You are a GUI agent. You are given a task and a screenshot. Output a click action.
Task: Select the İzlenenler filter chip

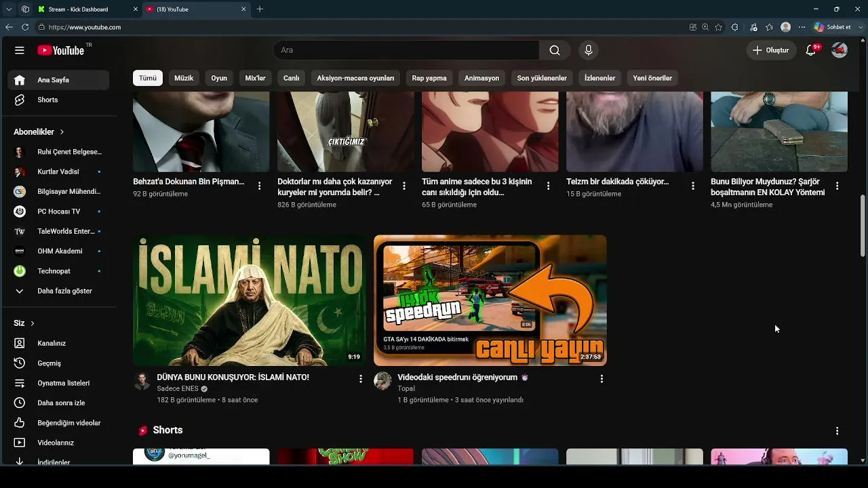pos(599,78)
